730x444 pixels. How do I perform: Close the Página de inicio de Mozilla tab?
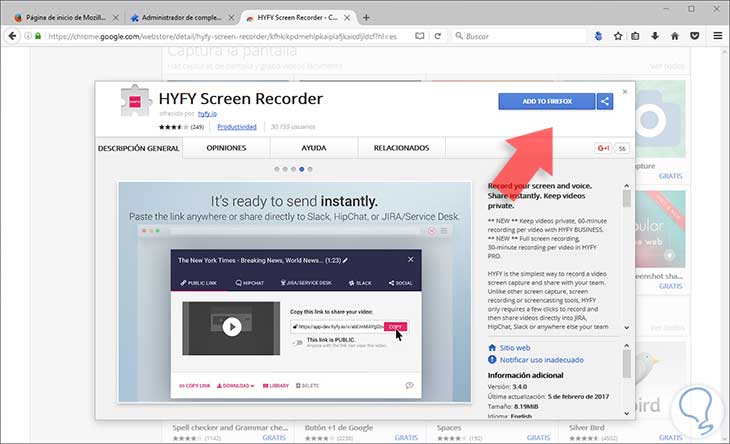[x=115, y=18]
